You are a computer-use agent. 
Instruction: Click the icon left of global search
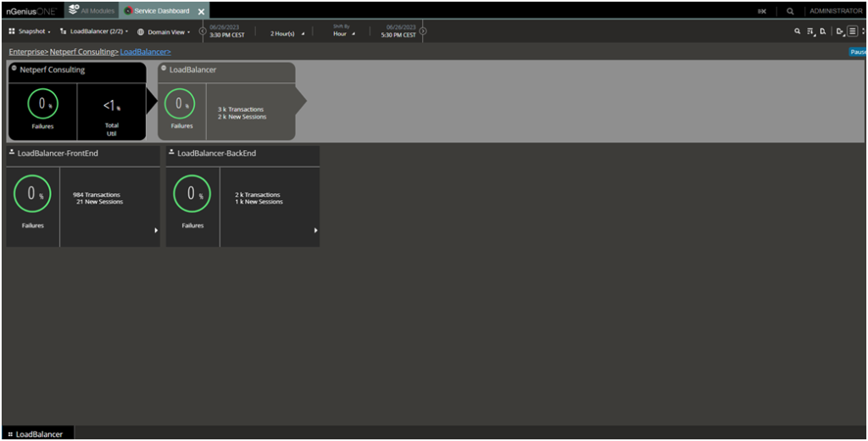(x=762, y=11)
